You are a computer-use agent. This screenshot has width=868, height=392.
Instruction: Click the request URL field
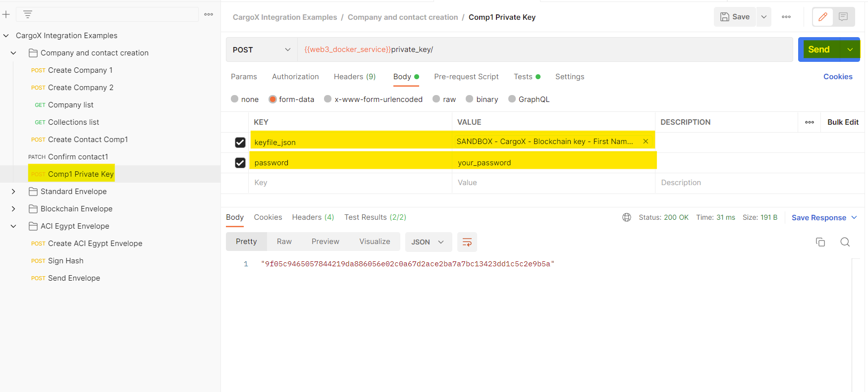pos(545,49)
